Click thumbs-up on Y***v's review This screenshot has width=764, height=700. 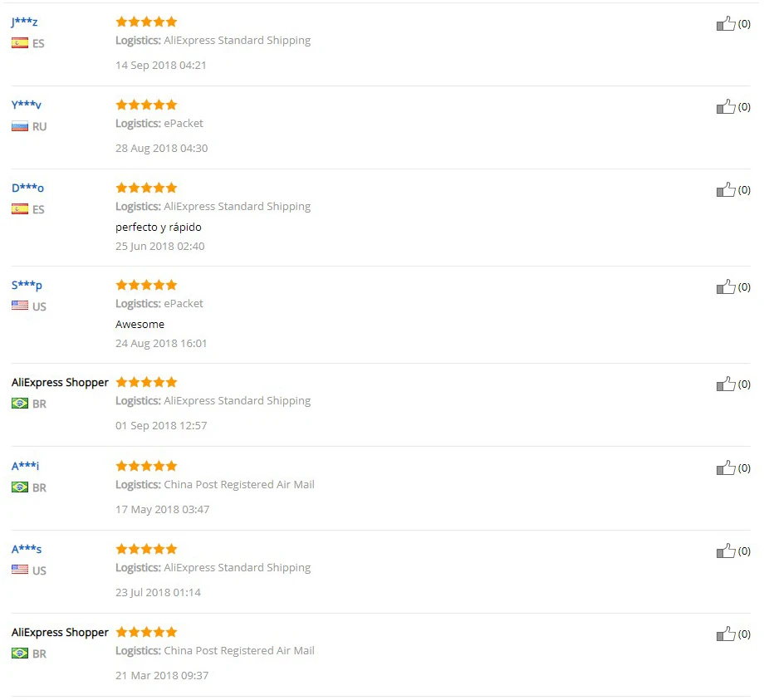click(726, 107)
